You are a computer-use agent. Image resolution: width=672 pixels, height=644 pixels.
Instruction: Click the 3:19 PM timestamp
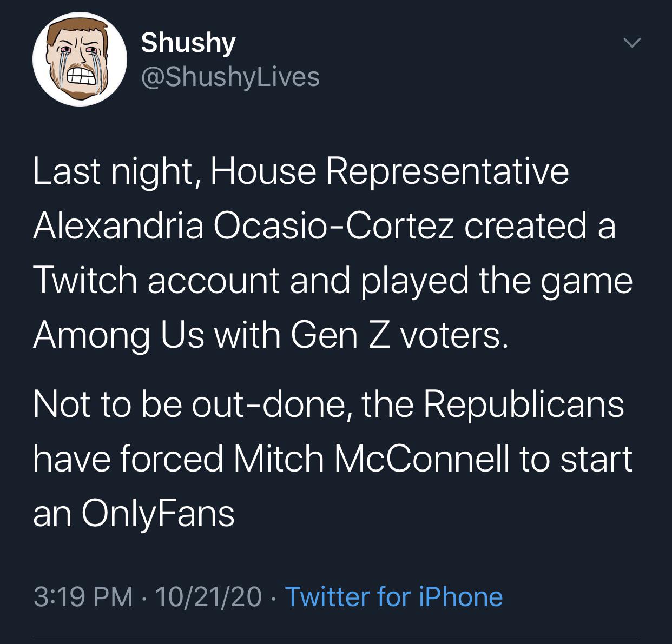click(x=83, y=596)
